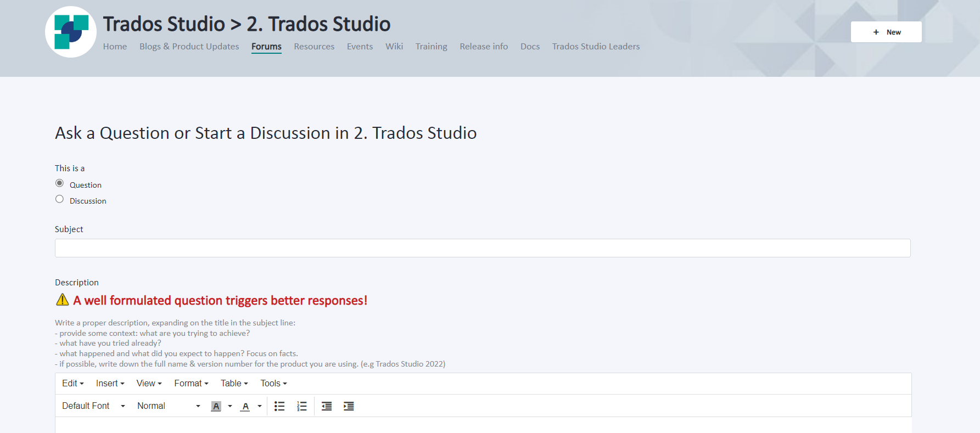
Task: Select the Discussion radio button
Action: pos(59,199)
